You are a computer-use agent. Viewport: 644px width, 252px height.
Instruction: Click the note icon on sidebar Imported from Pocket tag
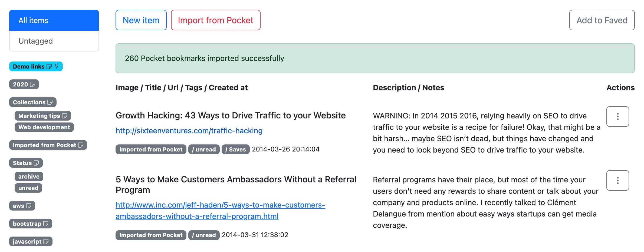[81, 145]
